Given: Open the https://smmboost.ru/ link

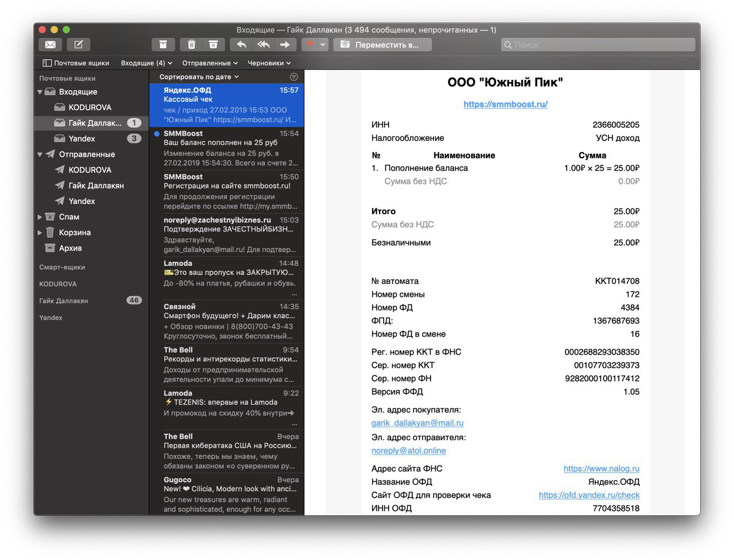Looking at the screenshot, I should (x=505, y=104).
